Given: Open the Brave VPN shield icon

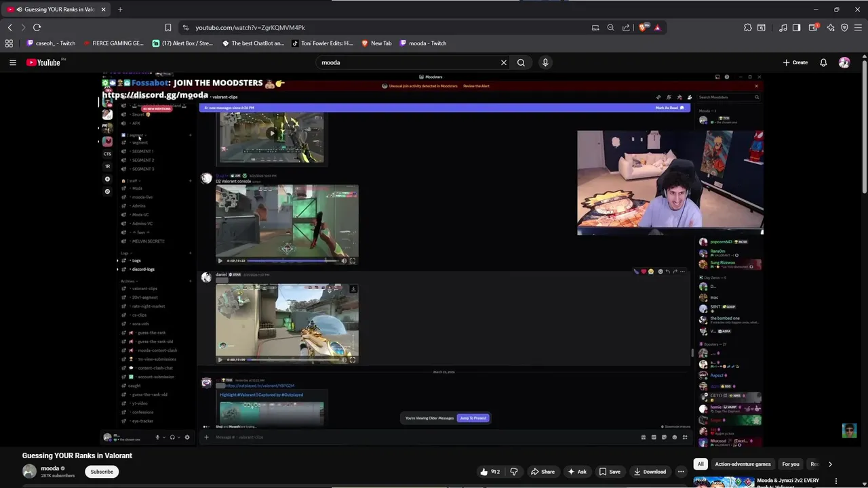Looking at the screenshot, I should 844,28.
